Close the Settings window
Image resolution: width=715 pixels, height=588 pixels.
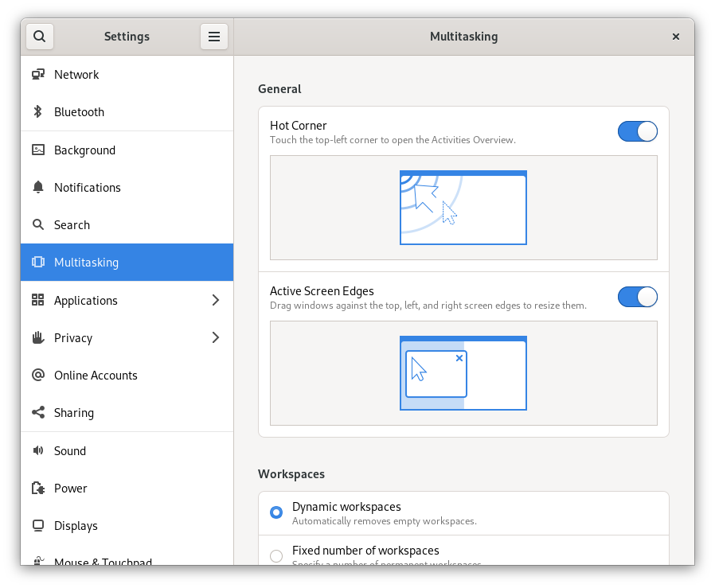coord(676,37)
